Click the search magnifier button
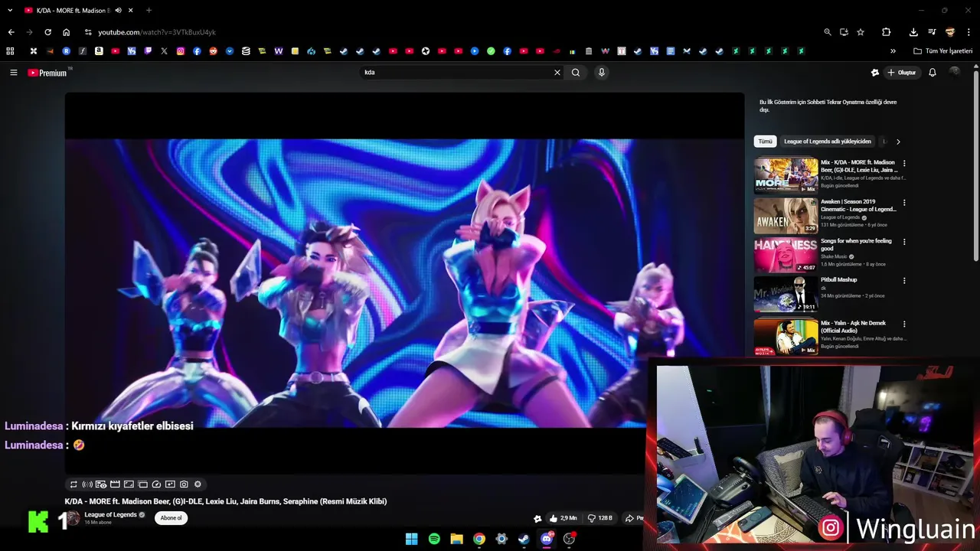980x551 pixels. coord(576,73)
